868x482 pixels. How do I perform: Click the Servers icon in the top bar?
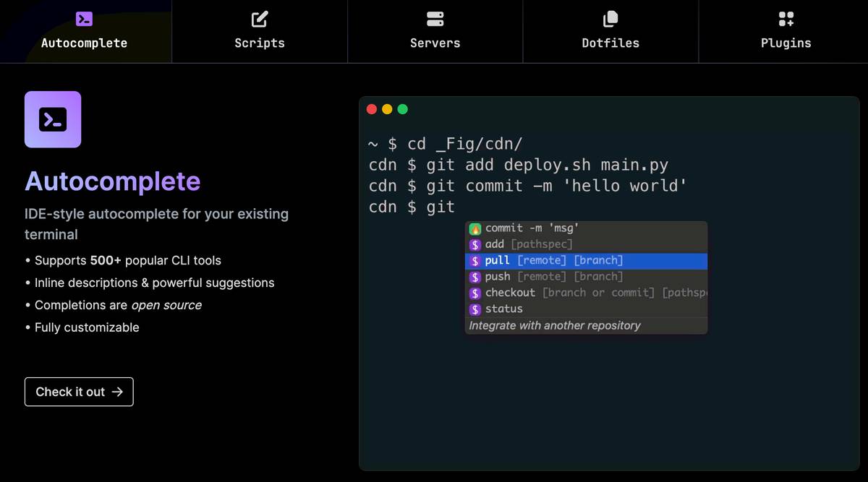point(435,19)
